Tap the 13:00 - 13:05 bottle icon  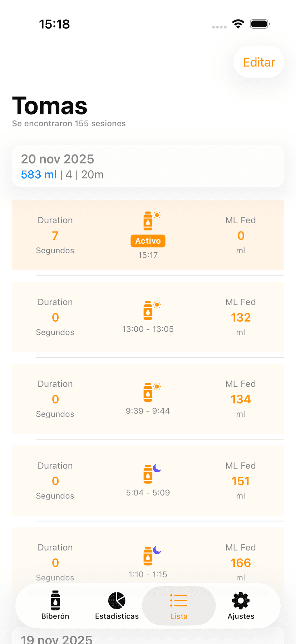point(149,310)
